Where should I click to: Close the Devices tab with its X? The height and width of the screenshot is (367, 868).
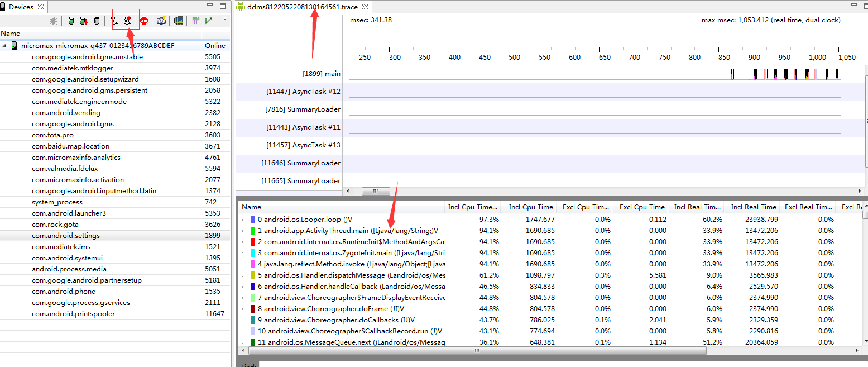(41, 7)
